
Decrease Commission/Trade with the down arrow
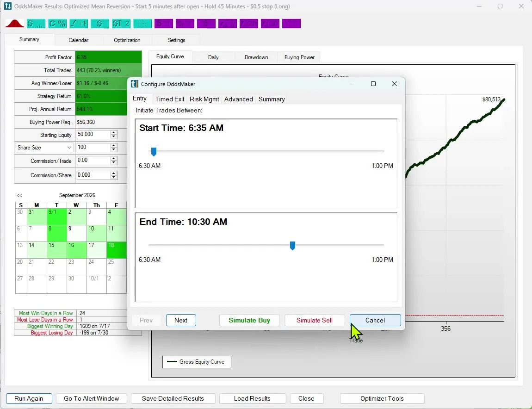click(114, 162)
